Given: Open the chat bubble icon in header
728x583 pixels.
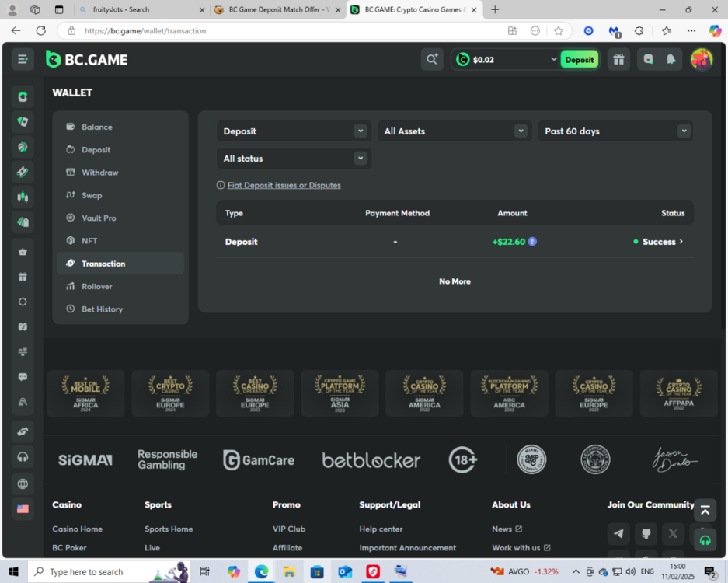Looking at the screenshot, I should [649, 60].
